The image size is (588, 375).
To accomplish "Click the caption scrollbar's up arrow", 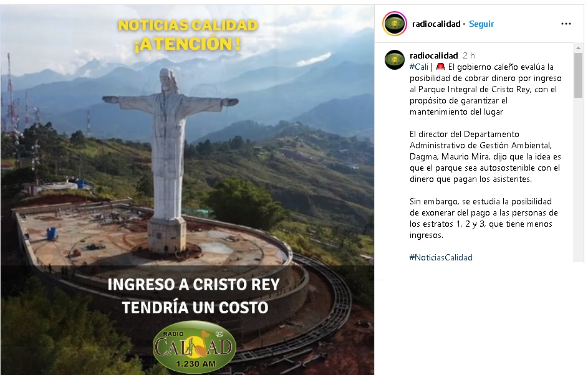I will [x=578, y=47].
